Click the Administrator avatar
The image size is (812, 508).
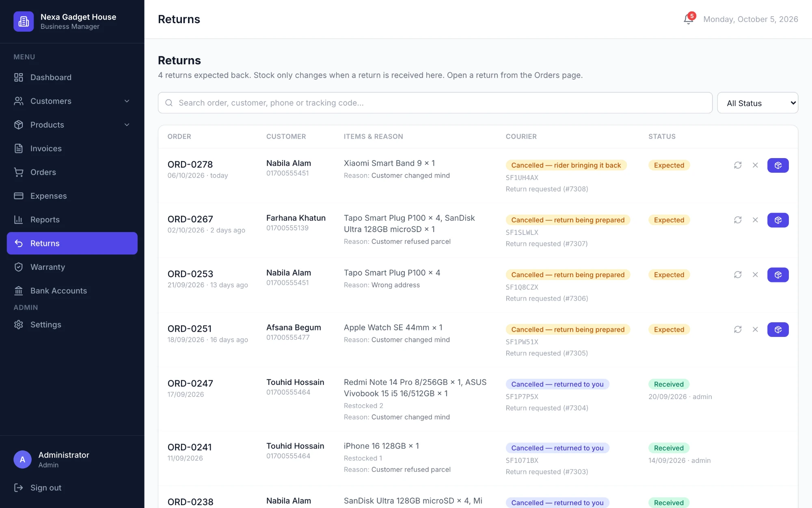click(x=22, y=460)
